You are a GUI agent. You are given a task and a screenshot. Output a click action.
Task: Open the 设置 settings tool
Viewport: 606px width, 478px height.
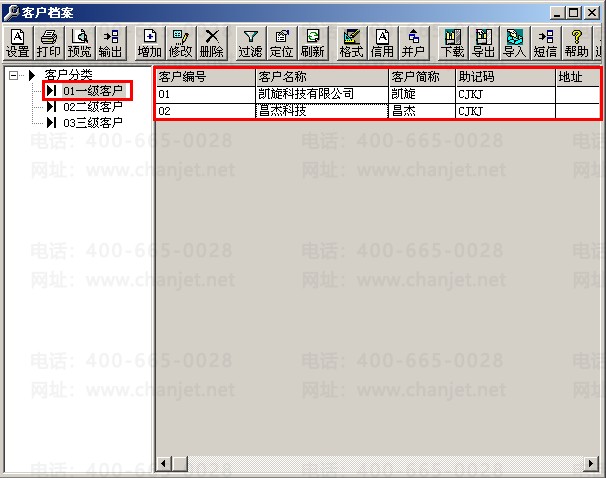[18, 43]
